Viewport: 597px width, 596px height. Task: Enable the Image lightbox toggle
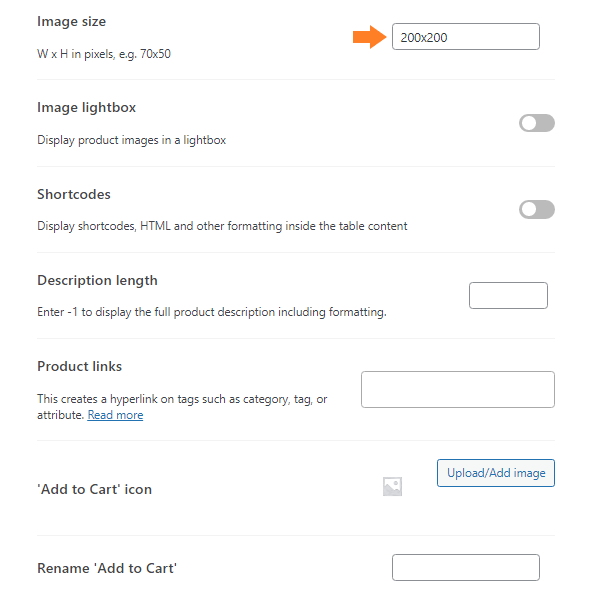536,123
